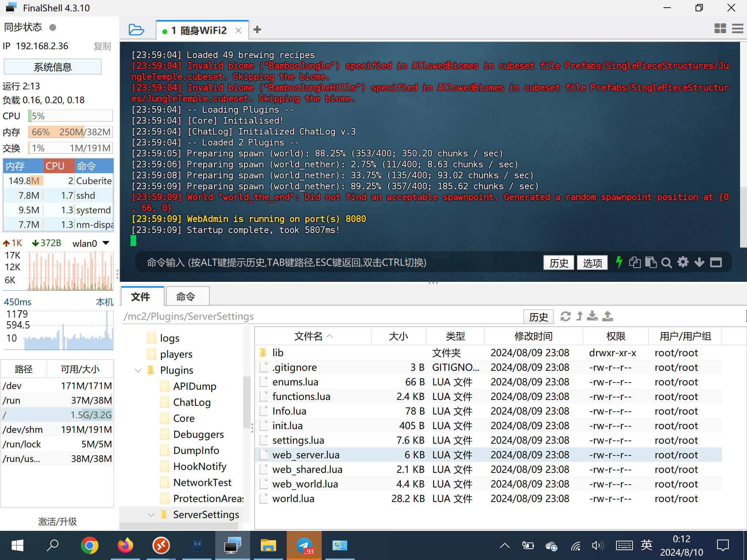Open the hamburger main menu
The width and height of the screenshot is (747, 560).
[x=738, y=29]
